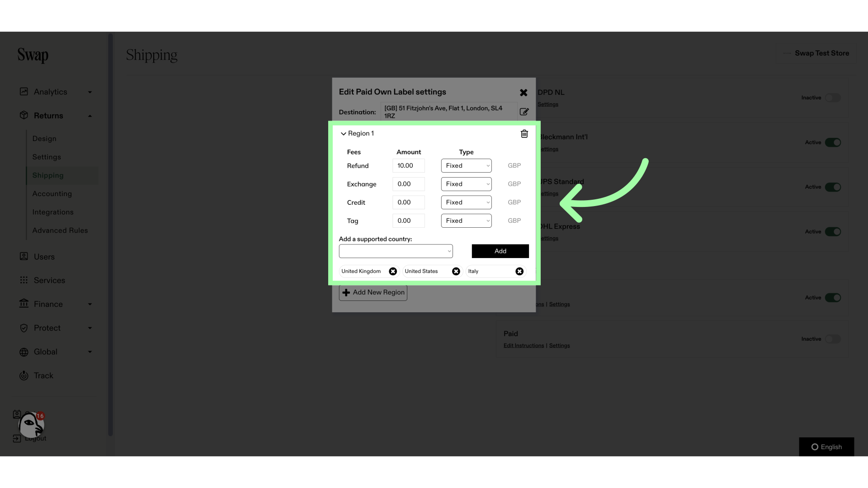
Task: Open the Design page under Returns
Action: tap(44, 139)
